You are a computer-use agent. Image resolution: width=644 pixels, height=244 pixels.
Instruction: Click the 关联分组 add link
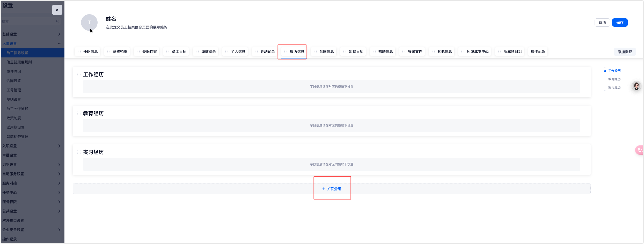(332, 189)
